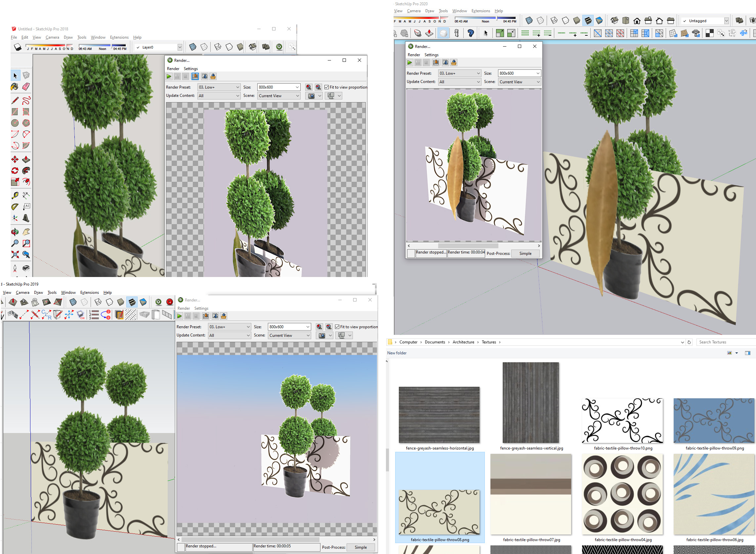Click Simple post-process button in 2020 Render window
756x554 pixels.
[525, 254]
